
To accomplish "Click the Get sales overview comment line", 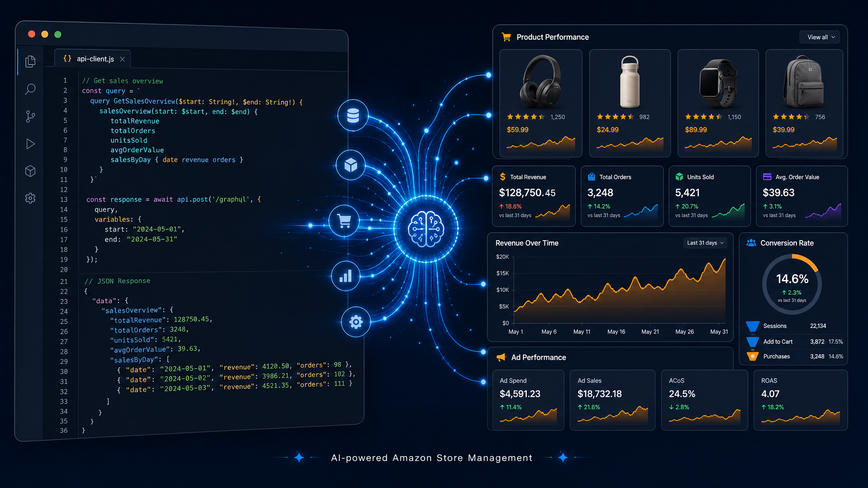I will 122,81.
